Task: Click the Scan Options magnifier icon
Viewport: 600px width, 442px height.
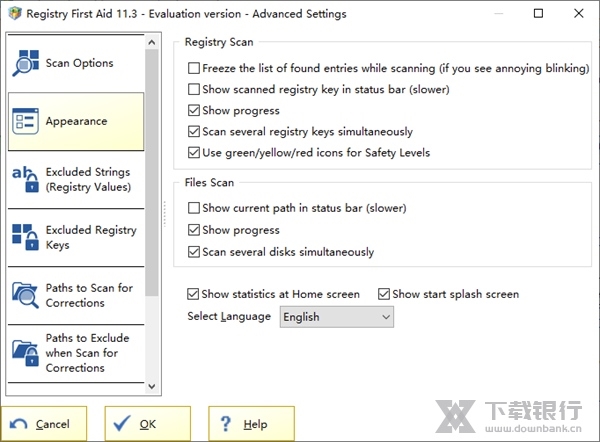Action: coord(26,63)
